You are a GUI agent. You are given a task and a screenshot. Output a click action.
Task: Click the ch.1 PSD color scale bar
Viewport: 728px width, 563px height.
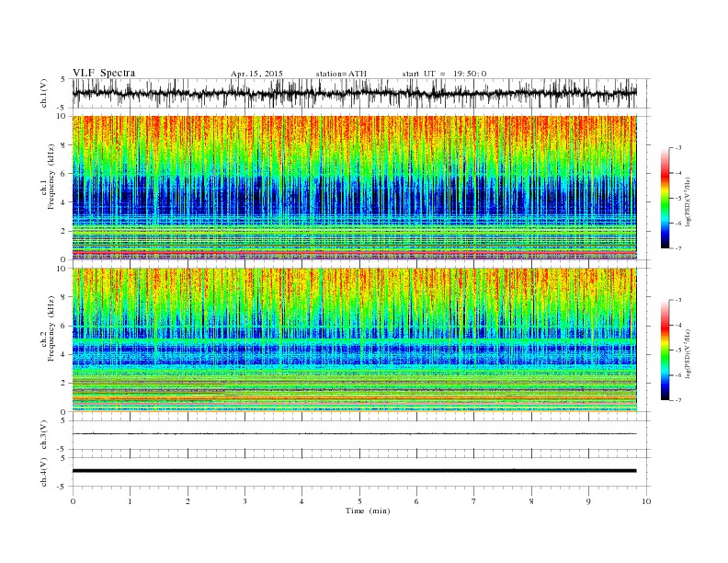(x=665, y=198)
